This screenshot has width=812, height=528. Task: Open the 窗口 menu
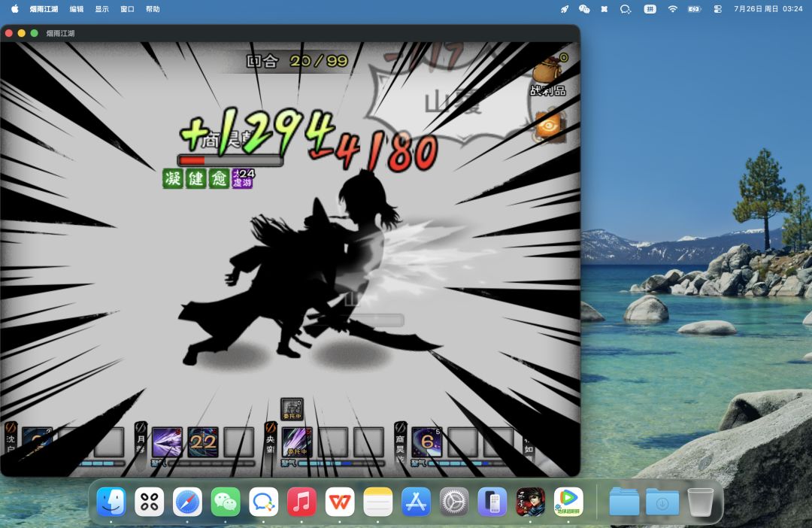click(x=127, y=9)
